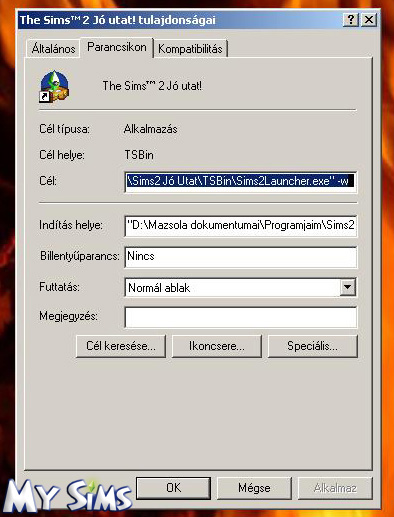
Task: Confirm with the OK button
Action: 173,488
